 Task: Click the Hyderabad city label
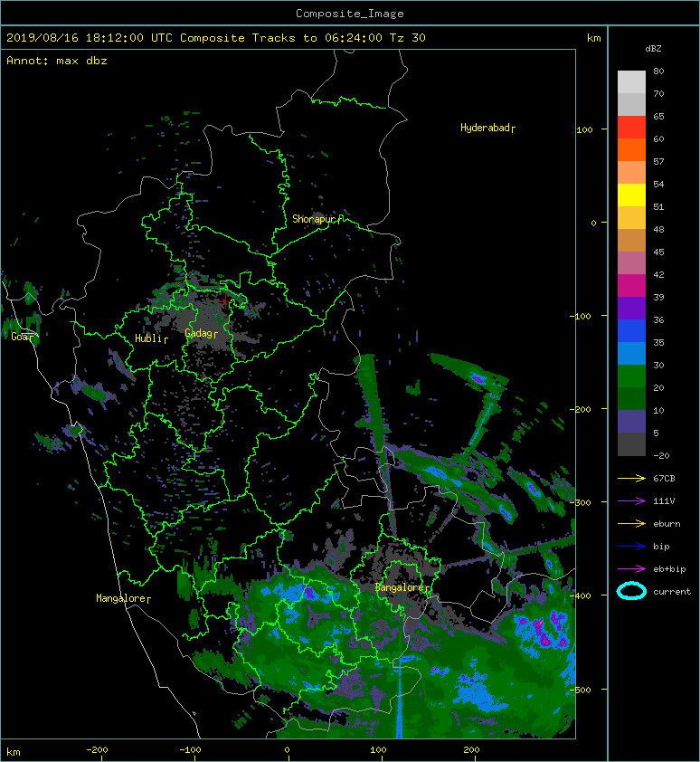click(x=486, y=128)
